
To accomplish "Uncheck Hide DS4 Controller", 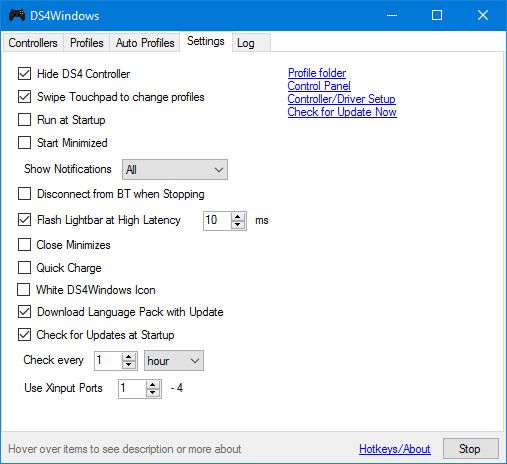I will tap(24, 74).
